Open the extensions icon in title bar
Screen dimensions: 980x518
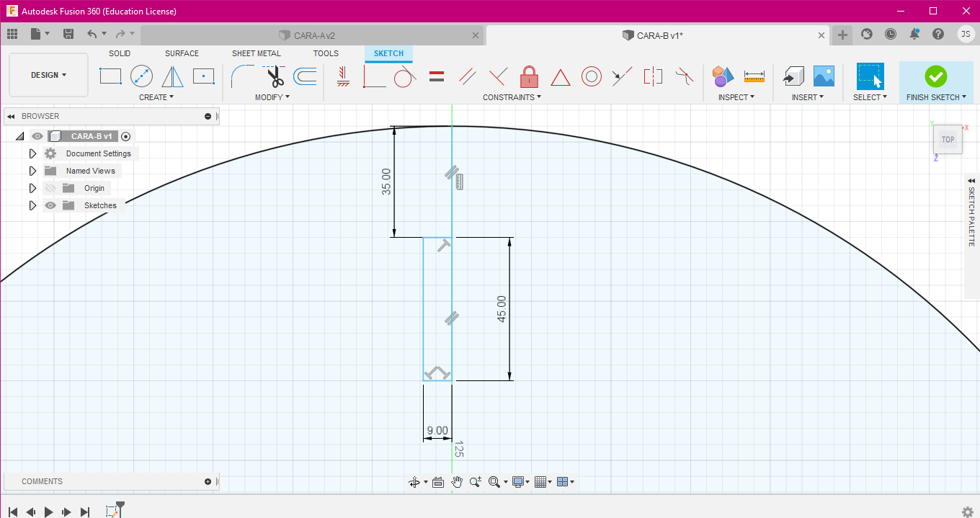click(x=867, y=34)
